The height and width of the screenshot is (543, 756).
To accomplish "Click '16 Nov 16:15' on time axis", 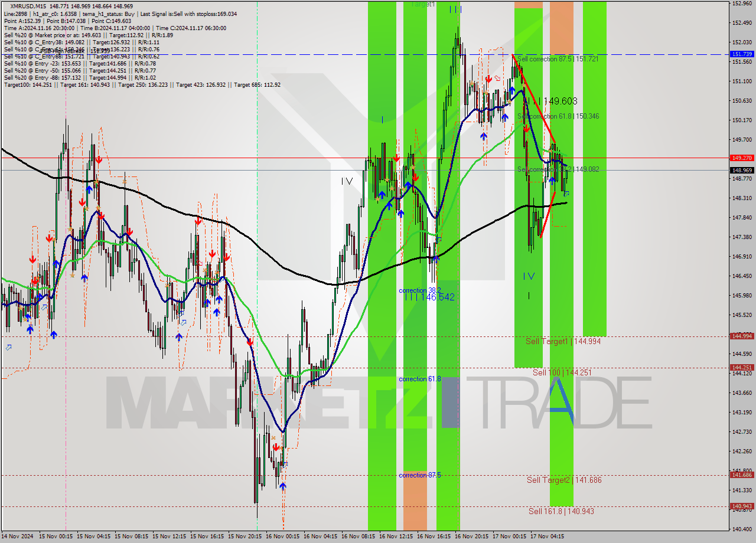I will click(x=434, y=537).
